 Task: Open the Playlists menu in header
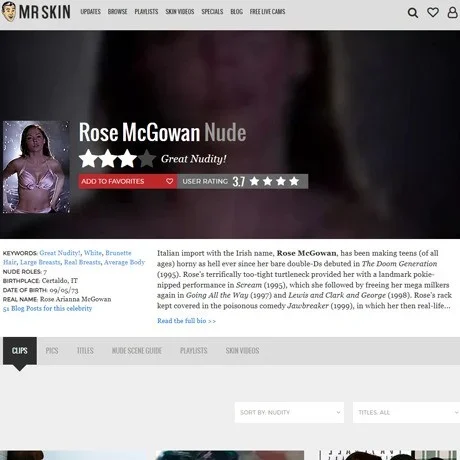[146, 12]
